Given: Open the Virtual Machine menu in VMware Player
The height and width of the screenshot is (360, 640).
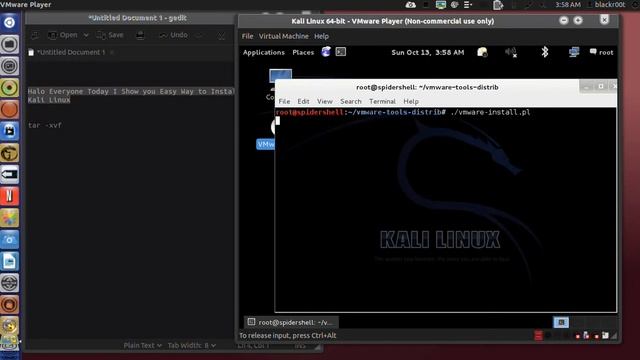Looking at the screenshot, I should (x=284, y=36).
